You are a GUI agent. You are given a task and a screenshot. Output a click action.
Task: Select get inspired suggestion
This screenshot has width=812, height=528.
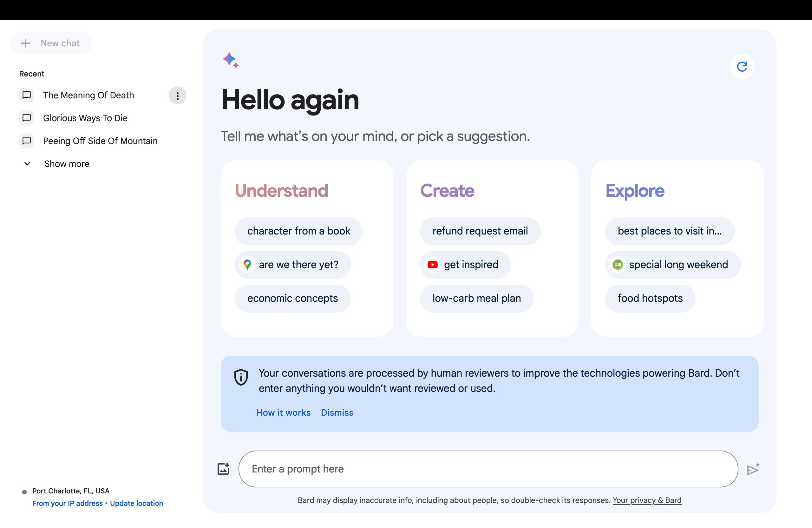[465, 265]
